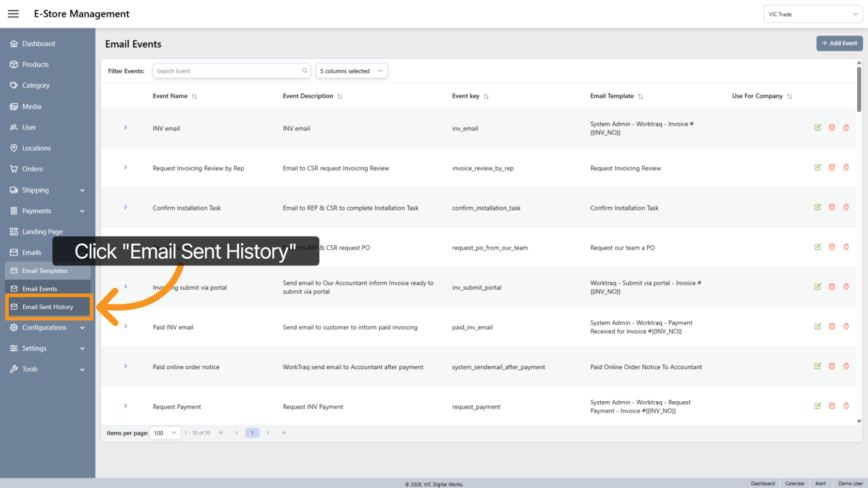The width and height of the screenshot is (868, 488).
Task: Duplicate the Confirm Installation Task event
Action: 846,207
